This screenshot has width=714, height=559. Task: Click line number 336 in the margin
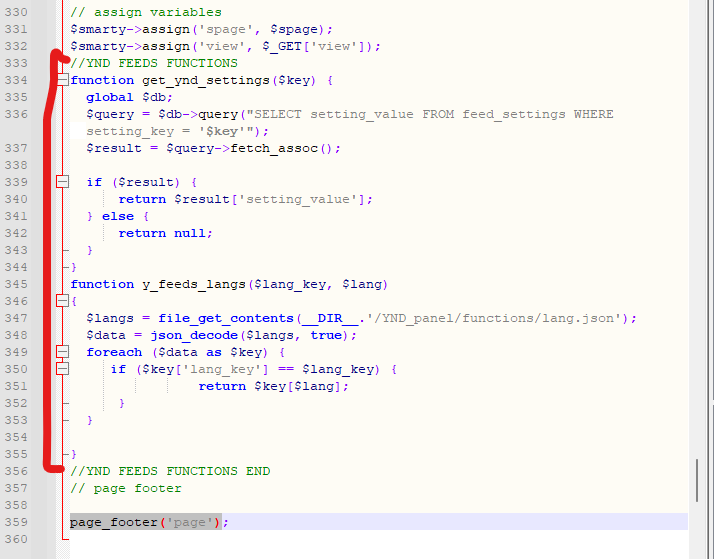[x=16, y=114]
